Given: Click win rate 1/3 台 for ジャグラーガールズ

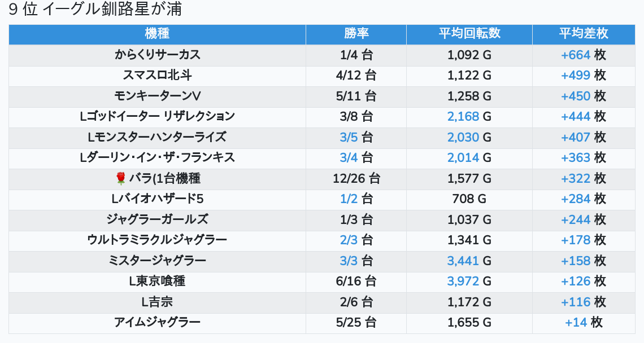Looking at the screenshot, I should (x=356, y=219).
